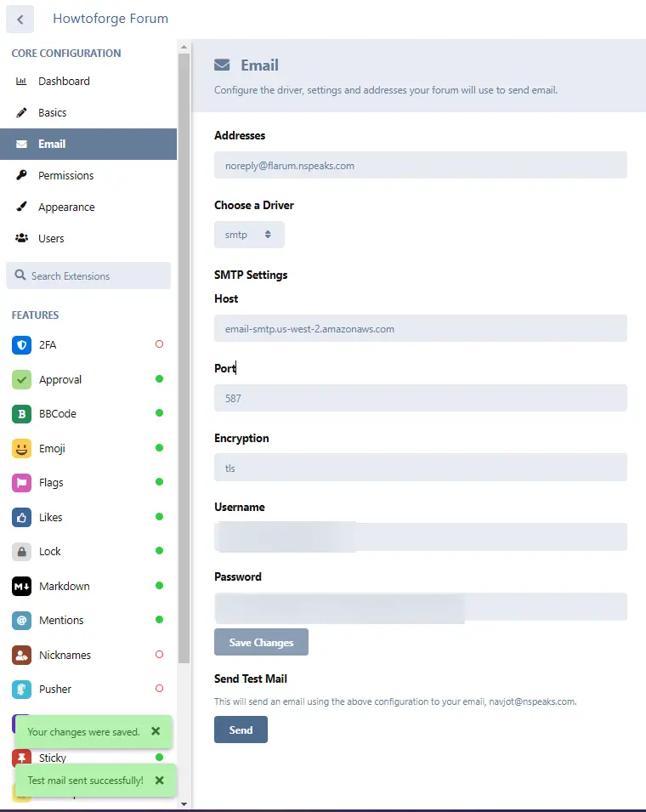Image resolution: width=646 pixels, height=812 pixels.
Task: Click the Save Changes button
Action: [262, 642]
